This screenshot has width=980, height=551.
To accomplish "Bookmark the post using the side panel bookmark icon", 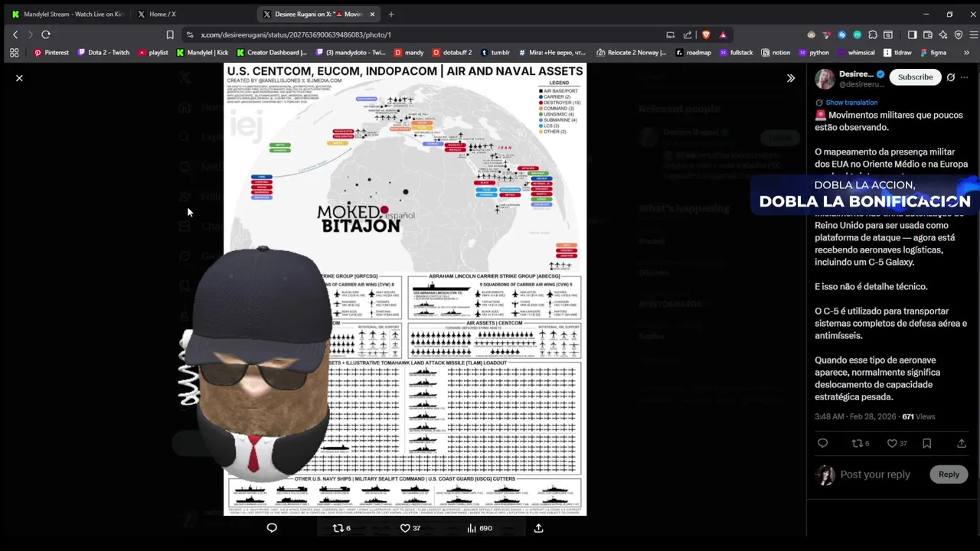I will click(x=926, y=443).
